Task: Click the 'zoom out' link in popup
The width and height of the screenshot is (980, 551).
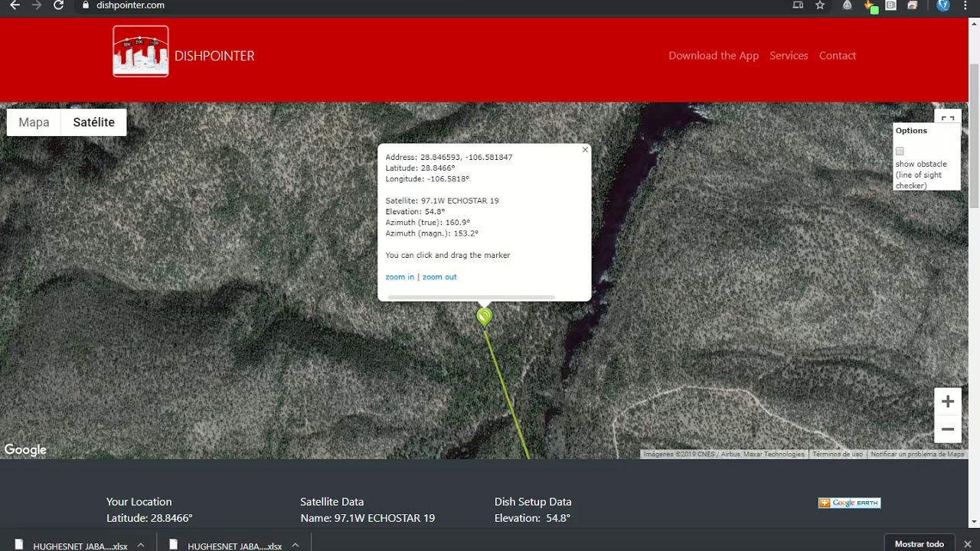Action: click(x=439, y=277)
